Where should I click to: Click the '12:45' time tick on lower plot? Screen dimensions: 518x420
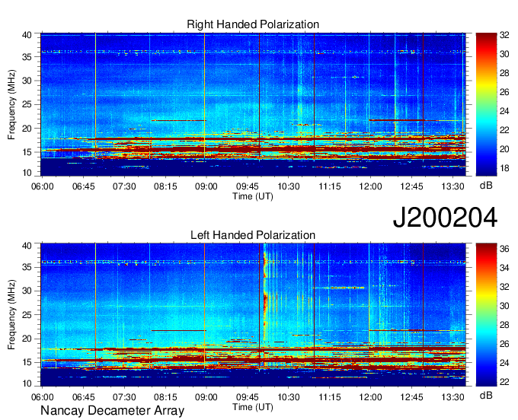tap(411, 396)
